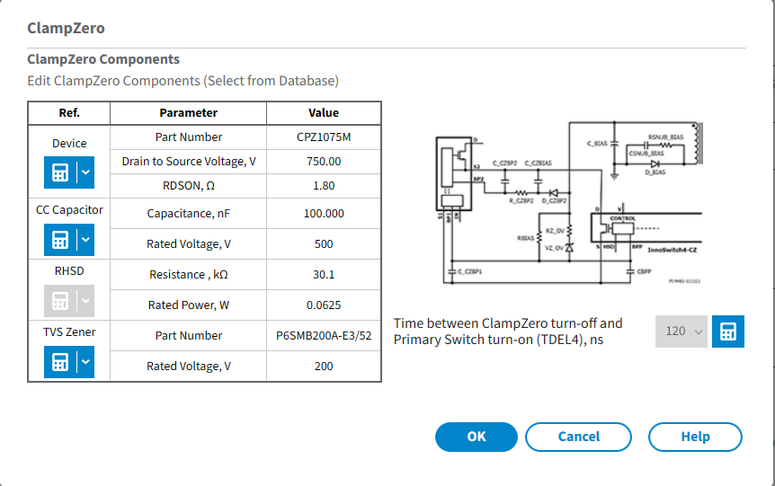Click the CC Capacitor calculator icon
Image resolution: width=775 pixels, height=486 pixels.
tap(60, 239)
